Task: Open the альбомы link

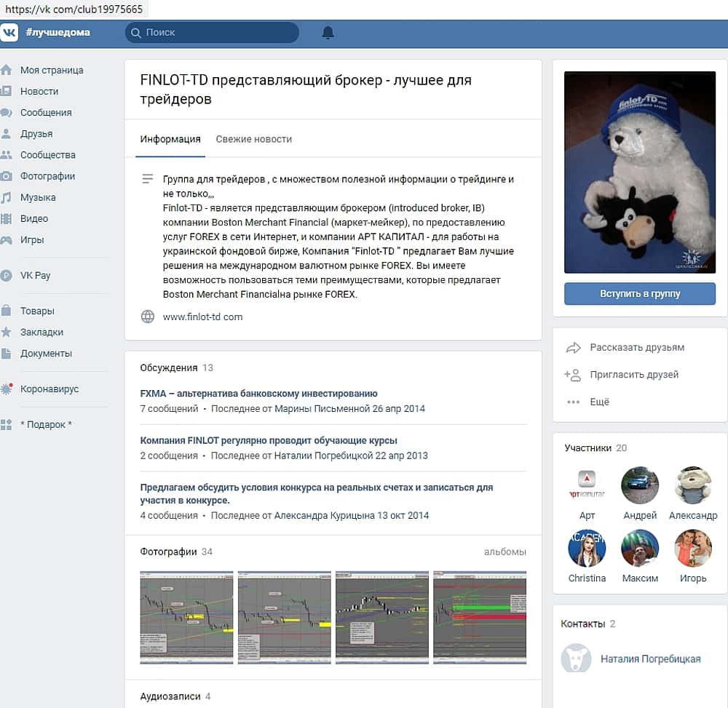Action: coord(505,552)
